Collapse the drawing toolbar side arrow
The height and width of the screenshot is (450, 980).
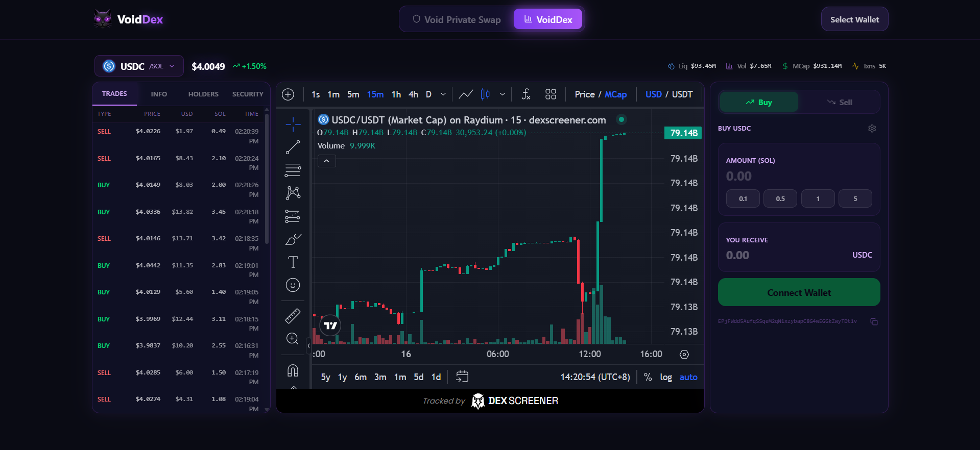[308, 346]
